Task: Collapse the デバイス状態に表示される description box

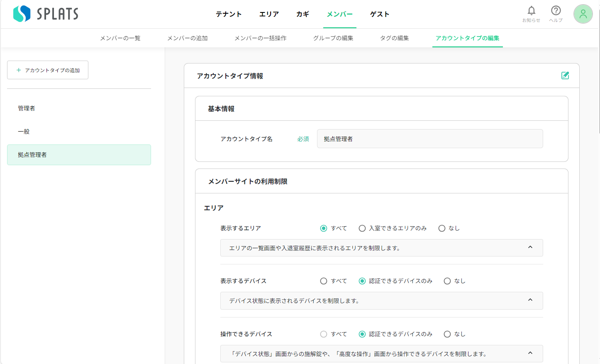Action: coord(530,300)
